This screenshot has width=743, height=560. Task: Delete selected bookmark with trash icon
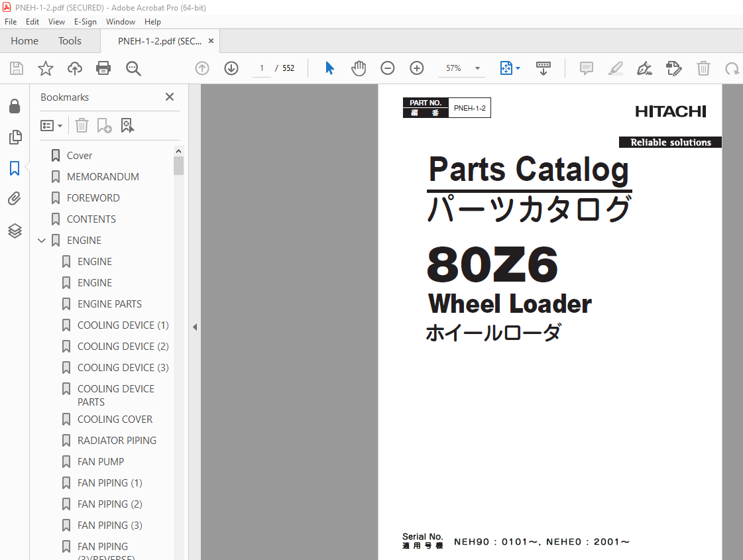point(82,125)
